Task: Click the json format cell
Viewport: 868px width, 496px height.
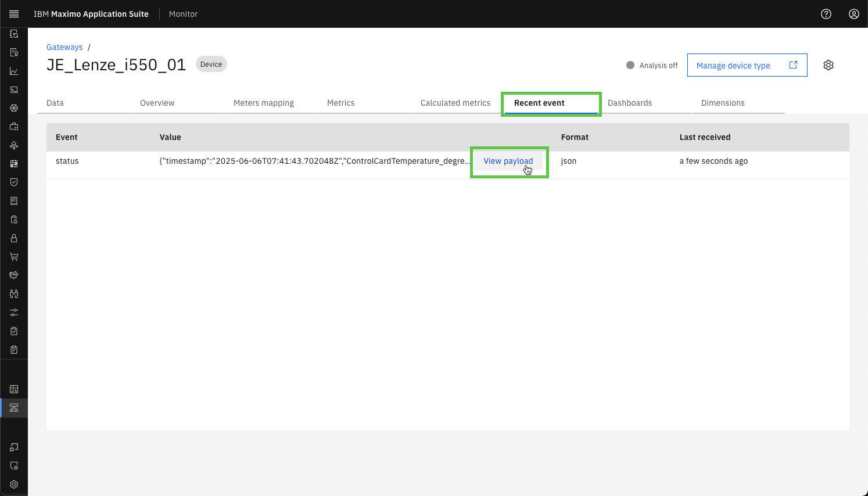Action: 569,161
